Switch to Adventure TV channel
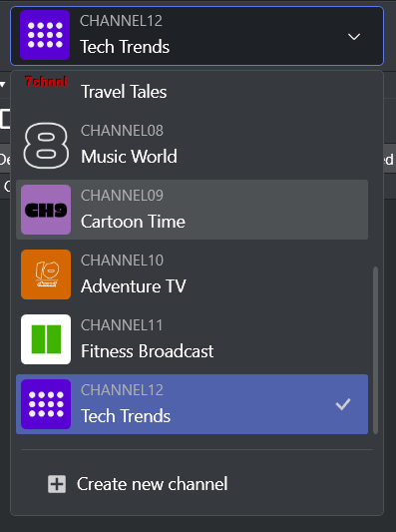 pos(192,274)
